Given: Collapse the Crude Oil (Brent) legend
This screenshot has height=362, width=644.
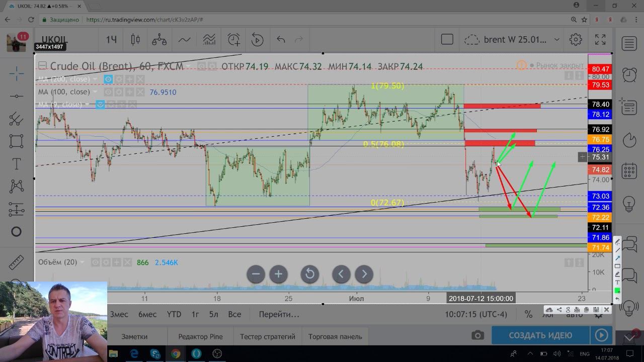Looking at the screenshot, I should coord(42,66).
